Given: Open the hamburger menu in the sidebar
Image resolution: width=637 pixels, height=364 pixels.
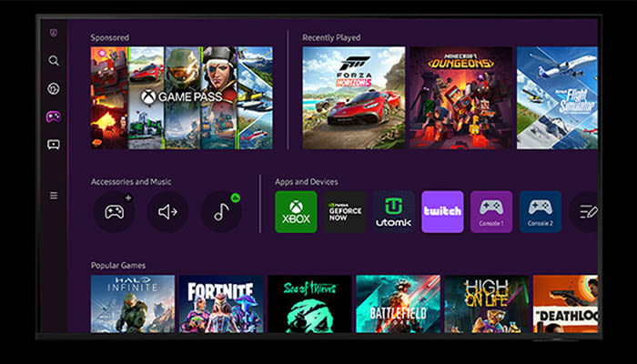Looking at the screenshot, I should [54, 195].
